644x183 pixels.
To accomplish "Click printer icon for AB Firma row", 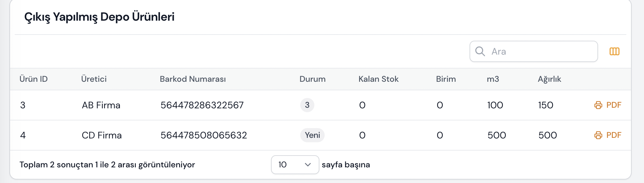I will click(x=598, y=105).
